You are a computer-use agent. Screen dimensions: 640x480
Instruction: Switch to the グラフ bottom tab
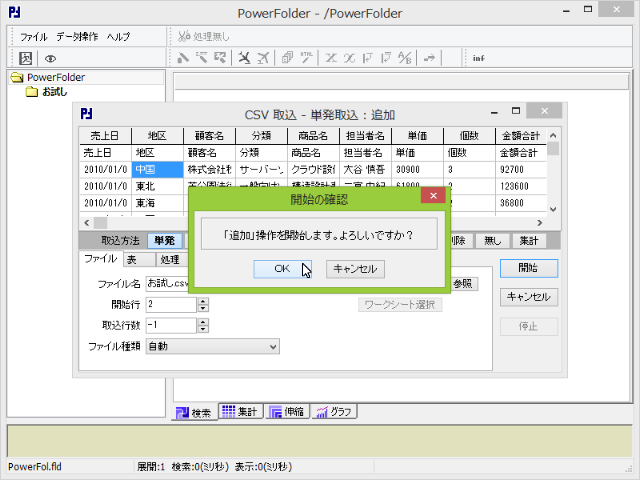(x=334, y=411)
